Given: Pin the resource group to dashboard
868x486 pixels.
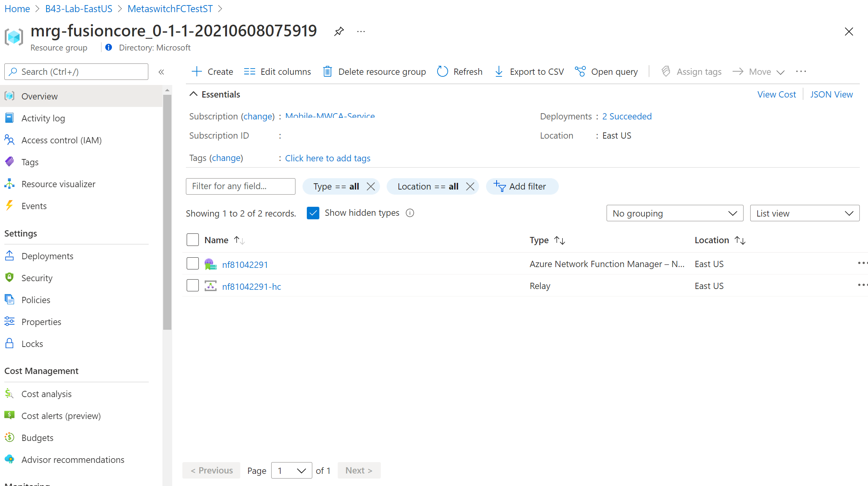Looking at the screenshot, I should pos(339,31).
